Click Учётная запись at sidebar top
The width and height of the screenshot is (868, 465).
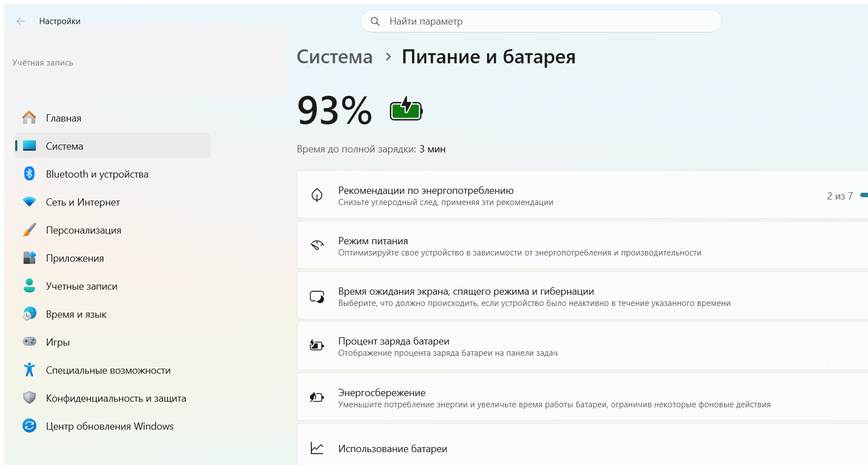43,63
